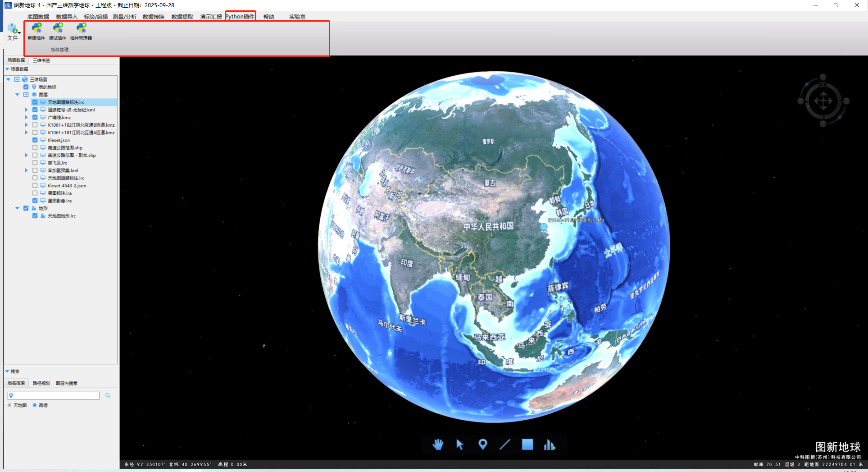
Task: Open the 标绘/编辑 ribbon tab
Action: tap(95, 17)
